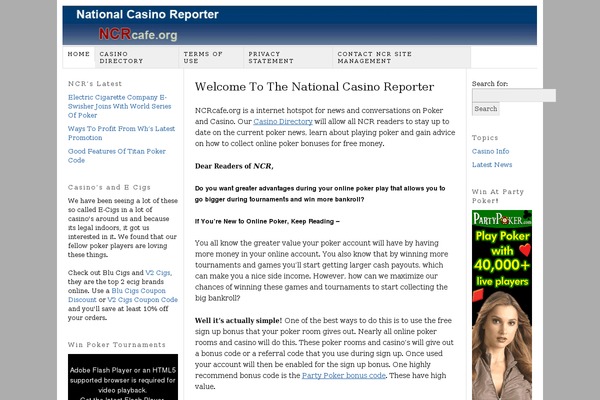This screenshot has height=400, width=600.
Task: Click the Topics sidebar heading
Action: [485, 138]
